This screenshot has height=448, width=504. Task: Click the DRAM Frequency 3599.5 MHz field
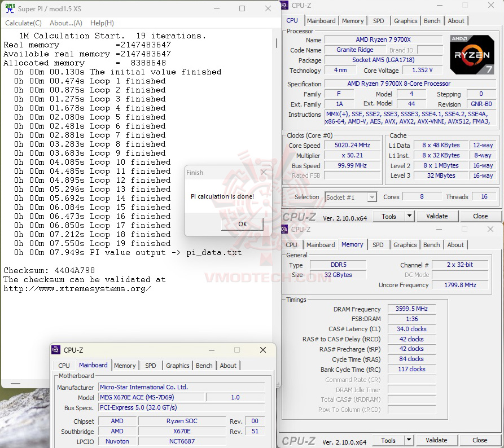pyautogui.click(x=411, y=309)
